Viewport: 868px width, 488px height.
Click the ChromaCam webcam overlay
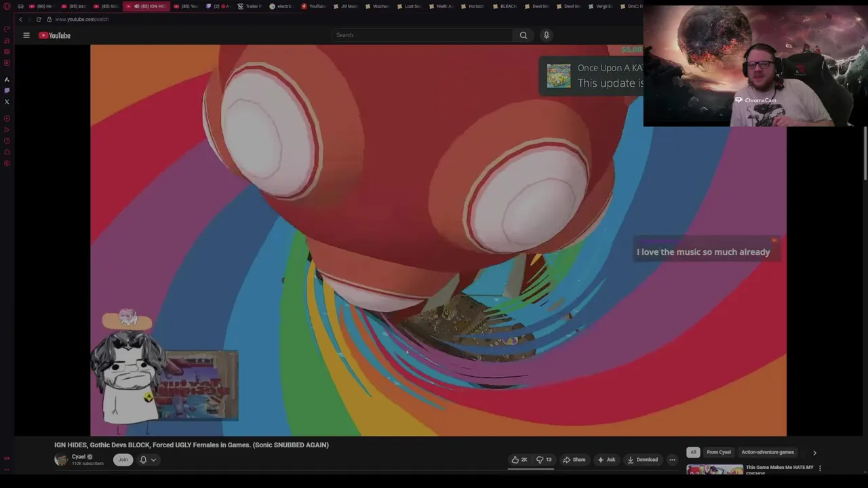(755, 66)
